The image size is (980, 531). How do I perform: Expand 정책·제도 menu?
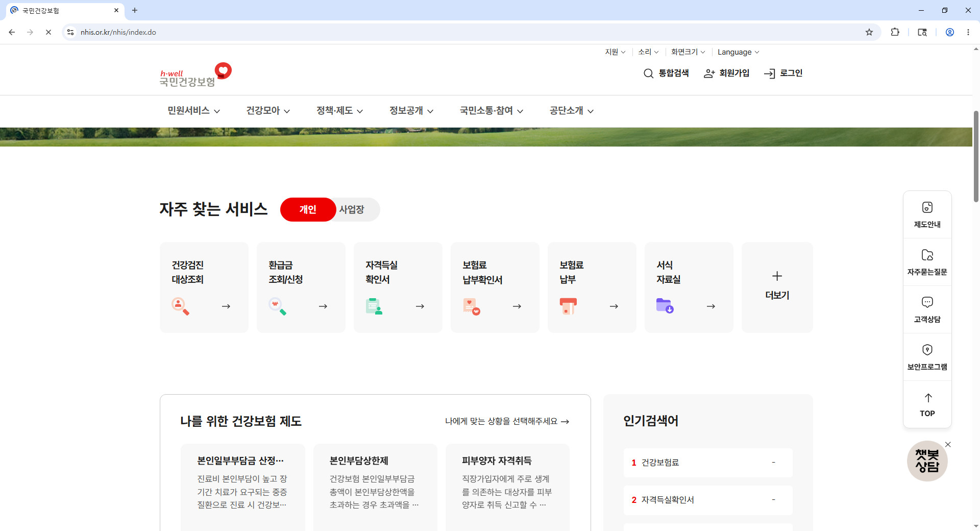339,111
